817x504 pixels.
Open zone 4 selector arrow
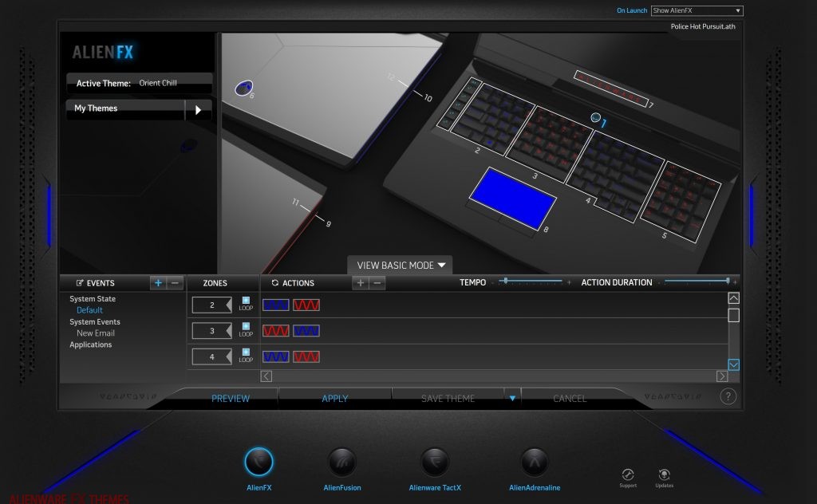click(228, 356)
